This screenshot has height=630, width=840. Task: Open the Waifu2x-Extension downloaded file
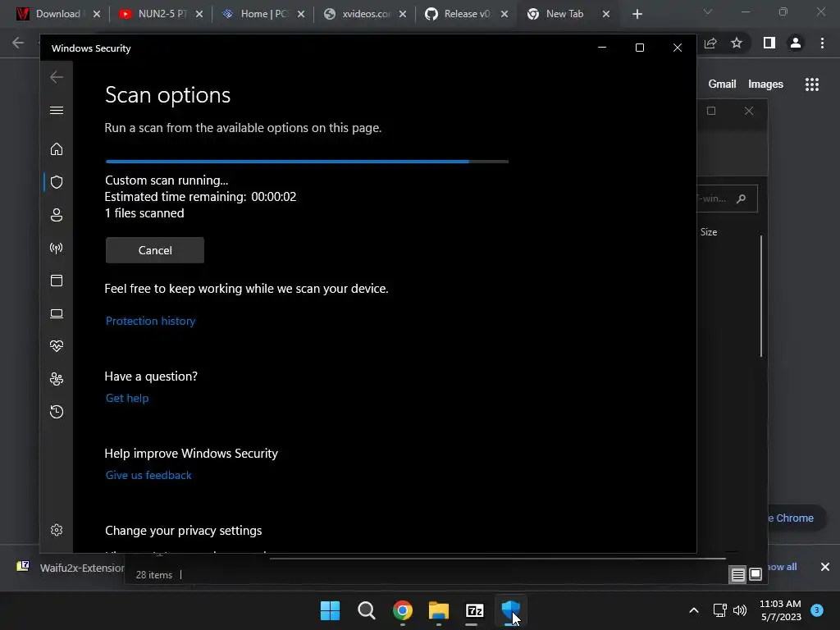tap(70, 568)
